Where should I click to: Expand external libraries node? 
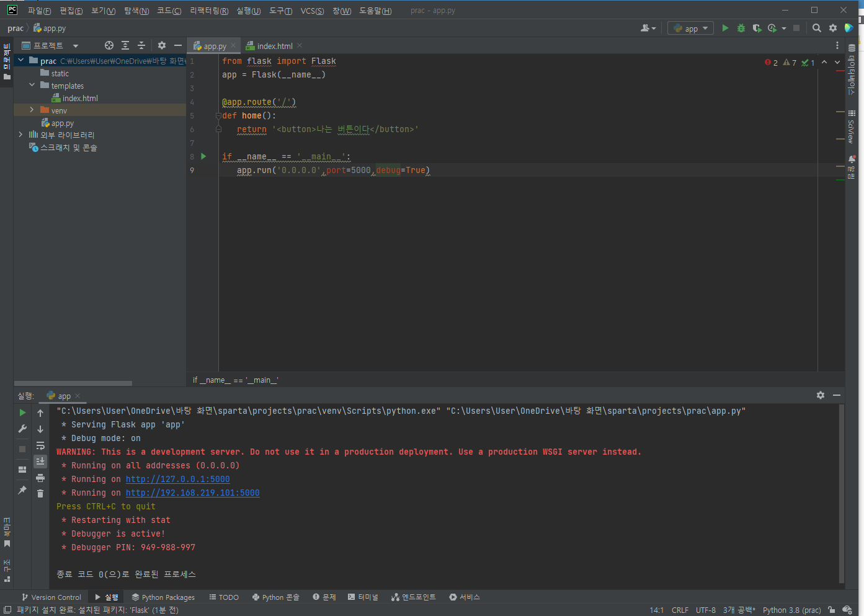tap(20, 134)
